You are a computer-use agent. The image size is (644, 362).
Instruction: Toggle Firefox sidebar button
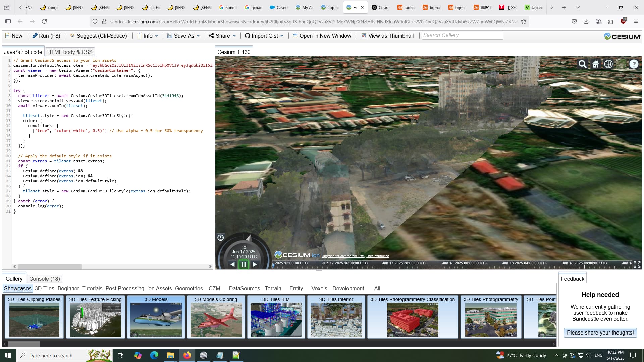pos(8,21)
